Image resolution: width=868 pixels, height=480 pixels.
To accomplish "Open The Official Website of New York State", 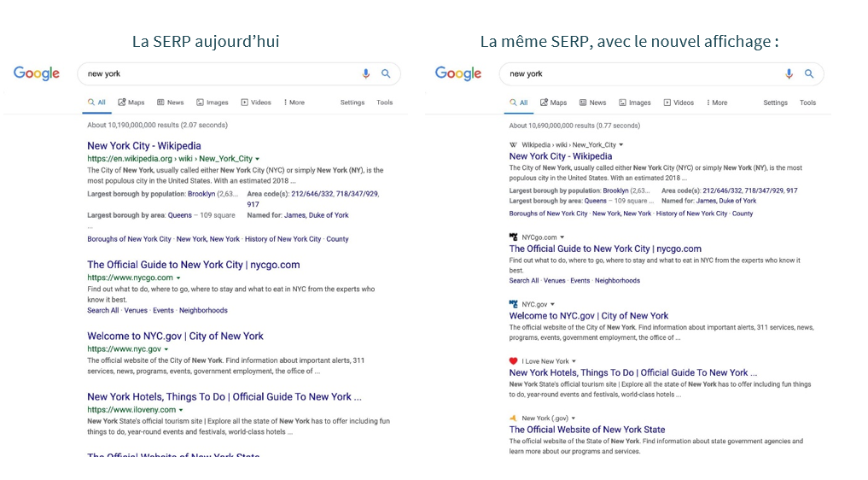I will pyautogui.click(x=587, y=430).
